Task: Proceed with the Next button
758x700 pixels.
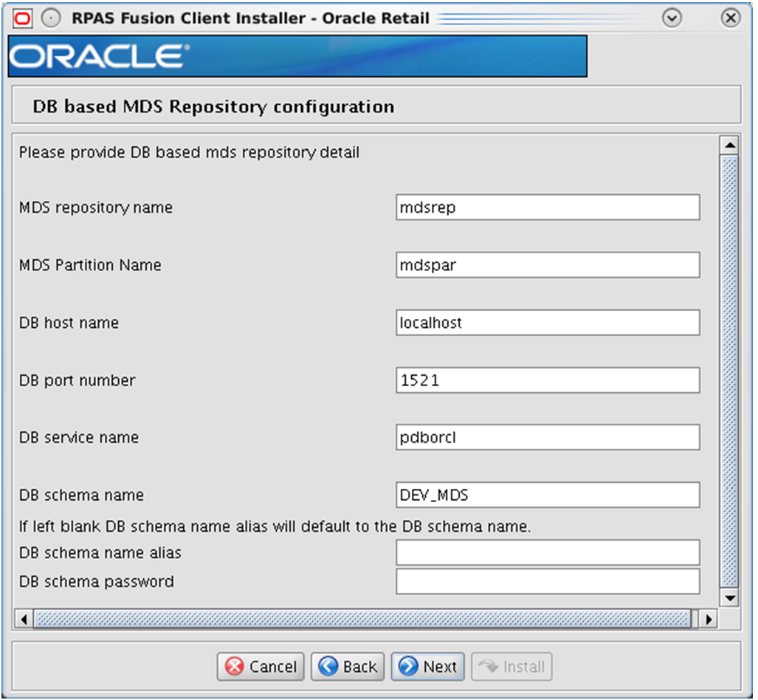Action: coord(428,667)
